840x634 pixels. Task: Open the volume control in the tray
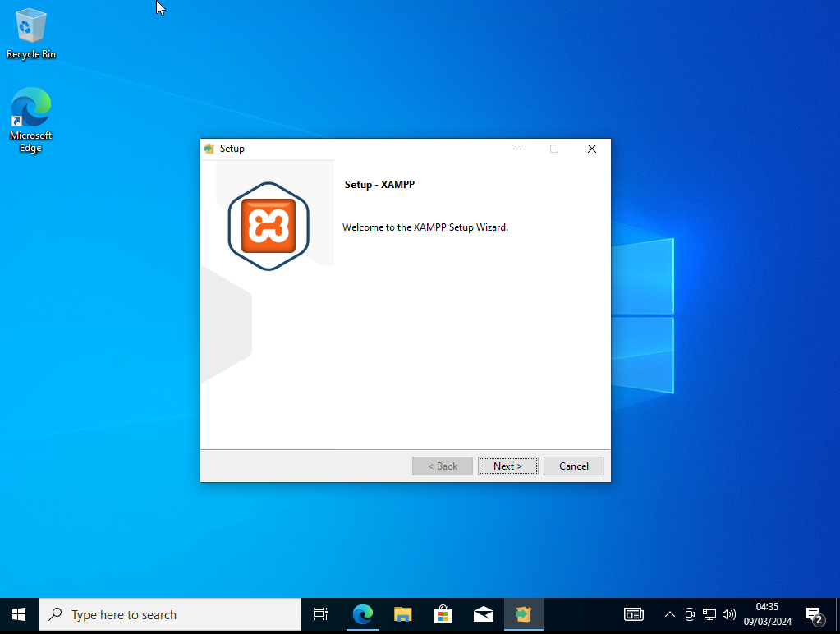(728, 614)
